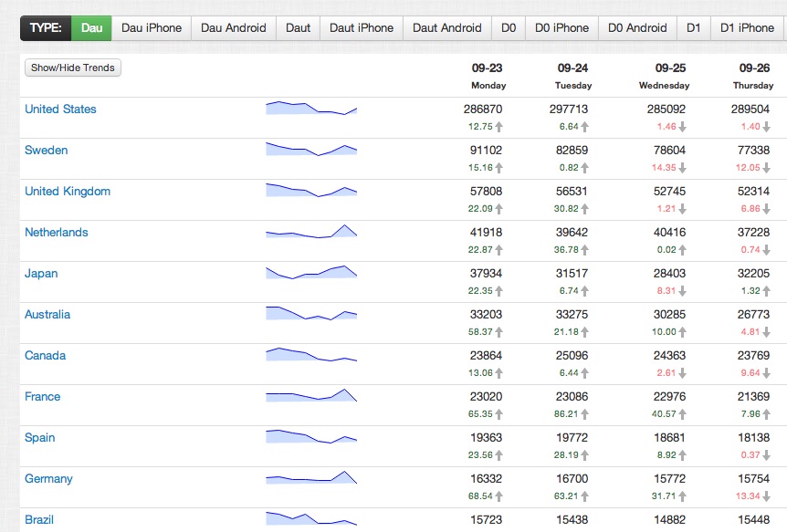The image size is (787, 532).
Task: Open the Australia country link
Action: point(47,315)
